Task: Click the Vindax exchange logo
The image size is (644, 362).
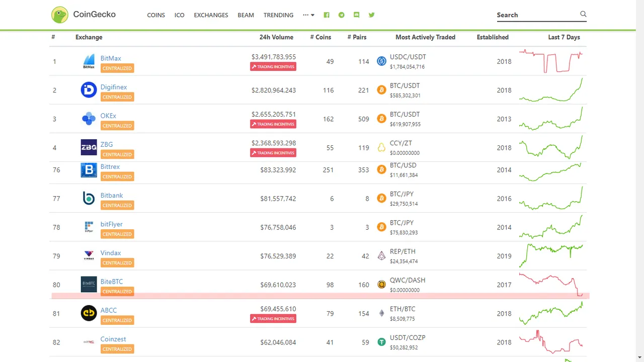Action: pyautogui.click(x=89, y=256)
